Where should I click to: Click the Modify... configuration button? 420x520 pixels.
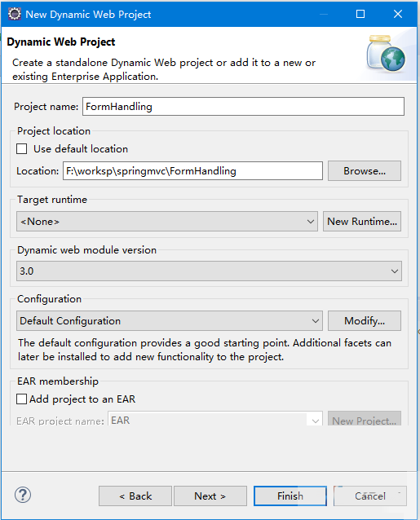point(365,320)
